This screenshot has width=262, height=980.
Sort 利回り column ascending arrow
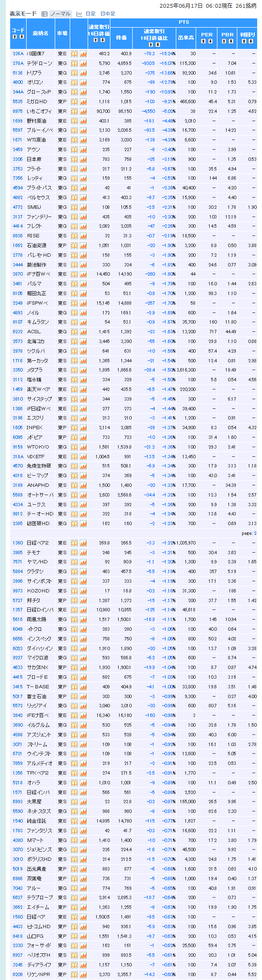[245, 41]
